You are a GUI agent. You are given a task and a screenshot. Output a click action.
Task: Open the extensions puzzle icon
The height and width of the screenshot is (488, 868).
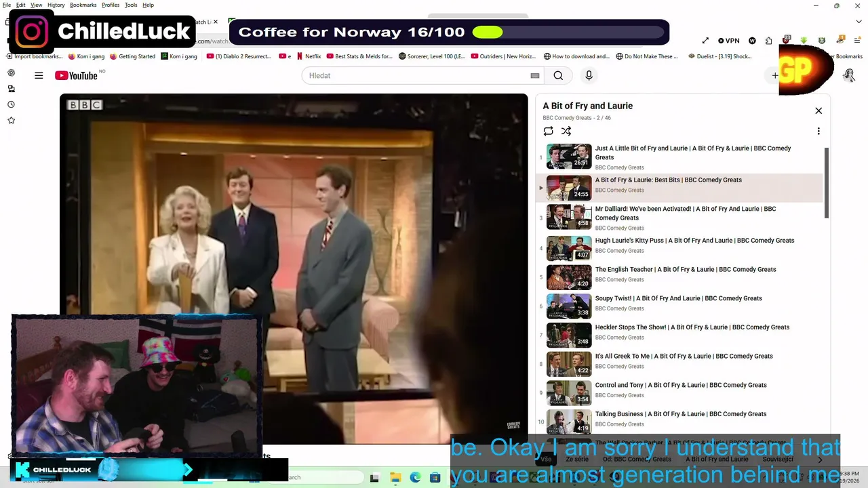click(768, 41)
